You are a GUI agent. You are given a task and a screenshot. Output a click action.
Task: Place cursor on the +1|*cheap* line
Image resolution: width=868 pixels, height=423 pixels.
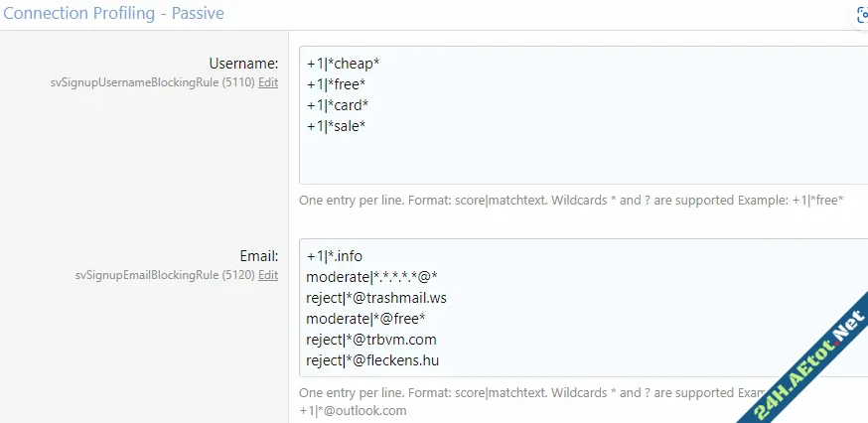point(344,64)
